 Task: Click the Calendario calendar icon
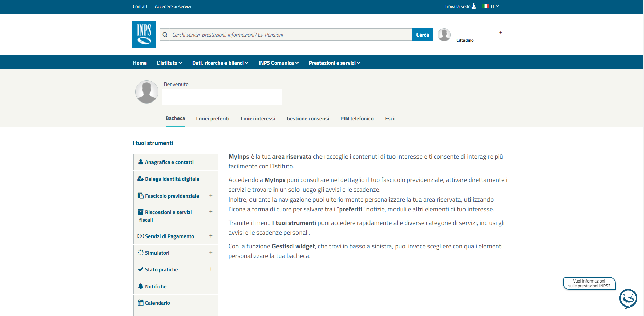pyautogui.click(x=141, y=303)
